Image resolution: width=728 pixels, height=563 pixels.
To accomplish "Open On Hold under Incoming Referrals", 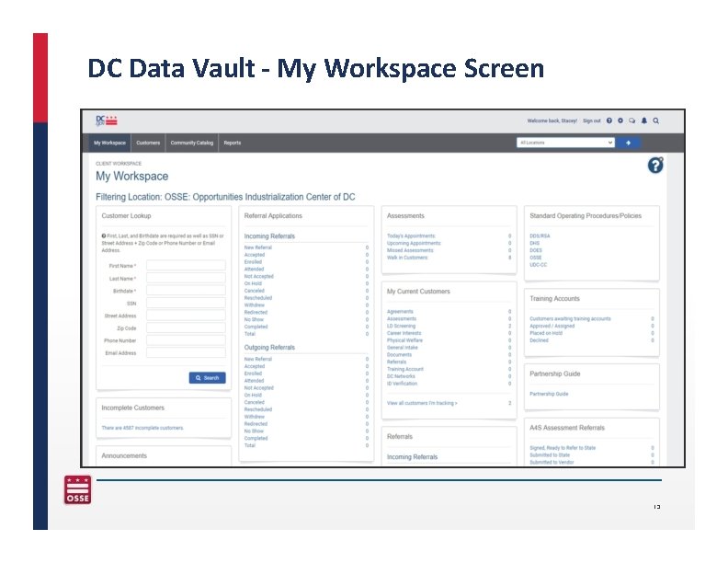I will pos(253,283).
